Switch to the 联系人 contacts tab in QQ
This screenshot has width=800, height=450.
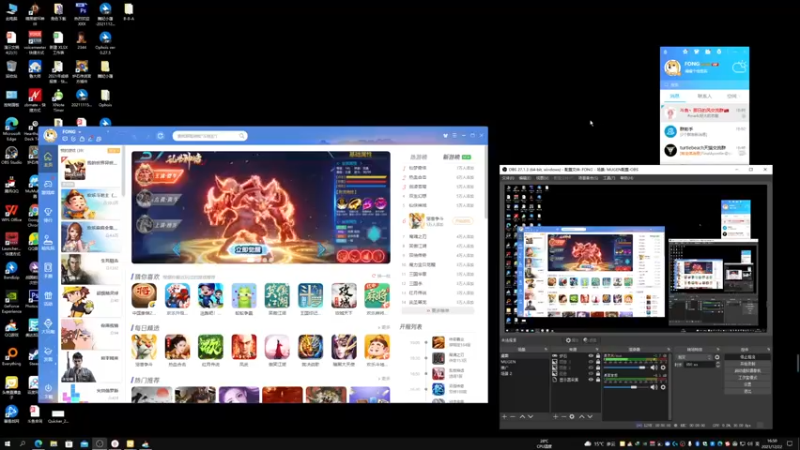(x=704, y=96)
